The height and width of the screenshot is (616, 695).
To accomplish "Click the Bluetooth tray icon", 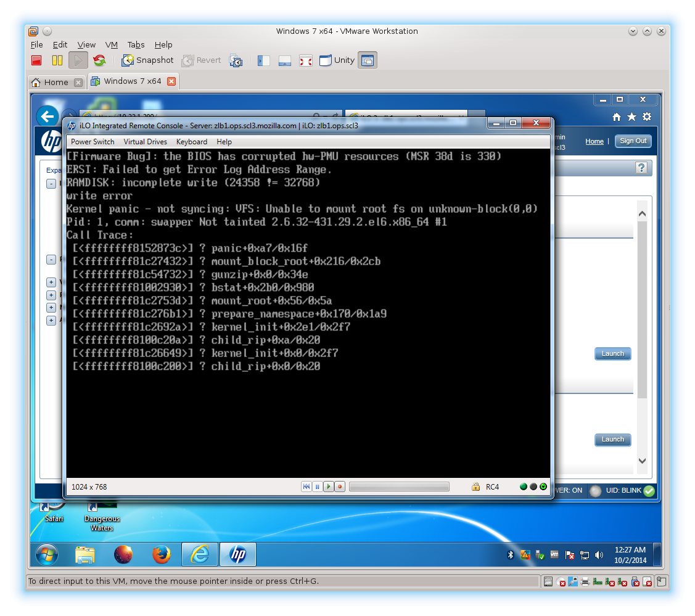I will click(x=511, y=555).
